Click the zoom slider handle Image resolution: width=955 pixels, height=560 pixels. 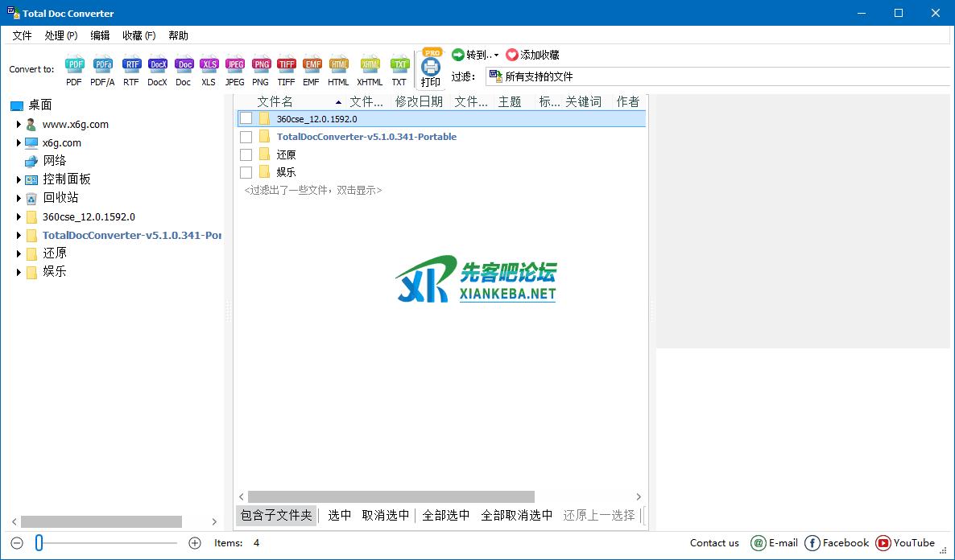39,543
